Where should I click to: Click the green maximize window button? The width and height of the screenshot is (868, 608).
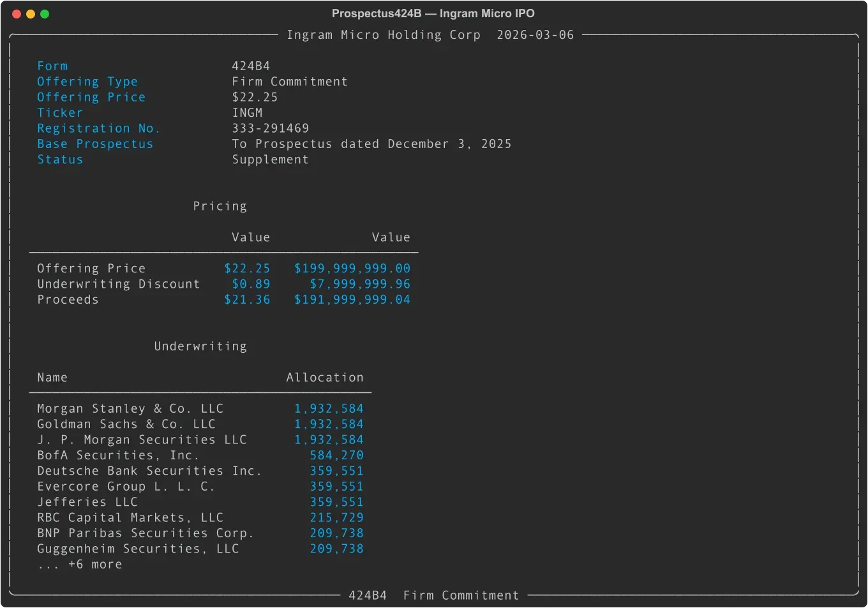(x=45, y=14)
